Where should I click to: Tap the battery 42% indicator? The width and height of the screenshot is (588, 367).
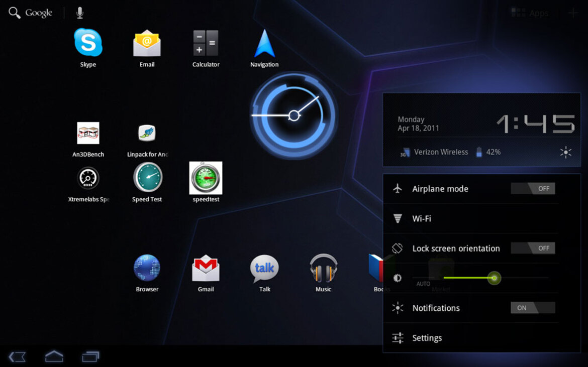(488, 152)
